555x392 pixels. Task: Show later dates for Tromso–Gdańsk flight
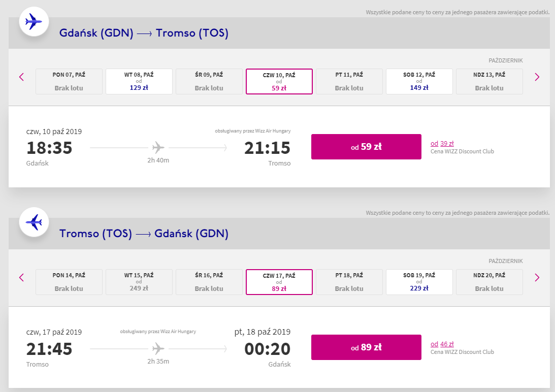tap(537, 278)
